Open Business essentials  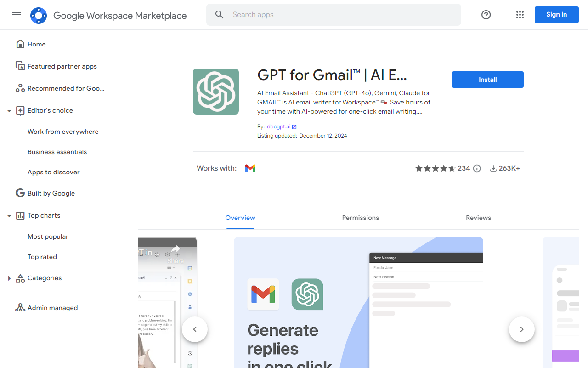[57, 152]
